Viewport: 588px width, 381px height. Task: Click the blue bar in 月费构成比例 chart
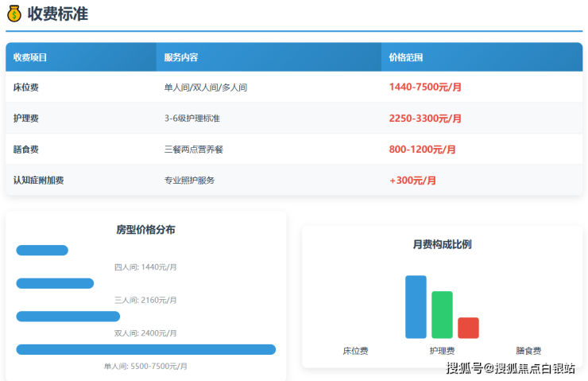416,307
